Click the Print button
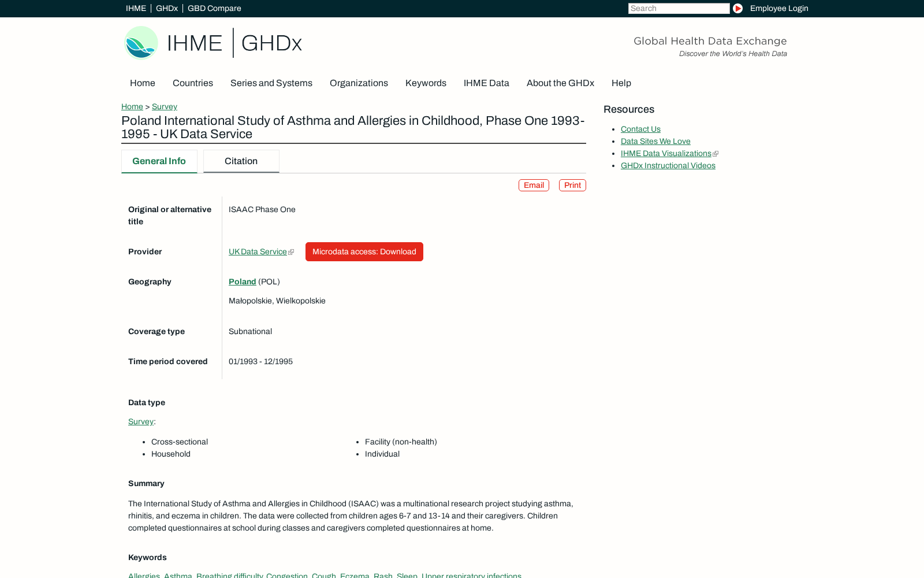This screenshot has height=578, width=924. (572, 185)
